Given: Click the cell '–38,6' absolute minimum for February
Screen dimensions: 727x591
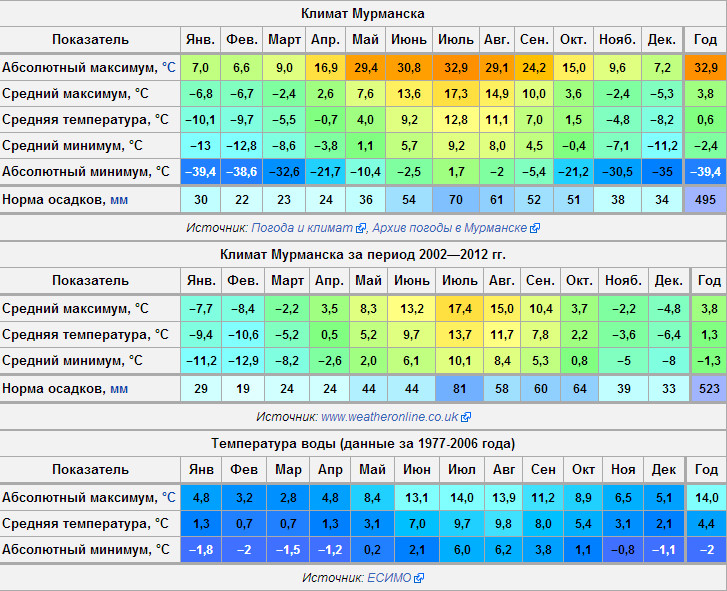Looking at the screenshot, I should (x=242, y=172).
